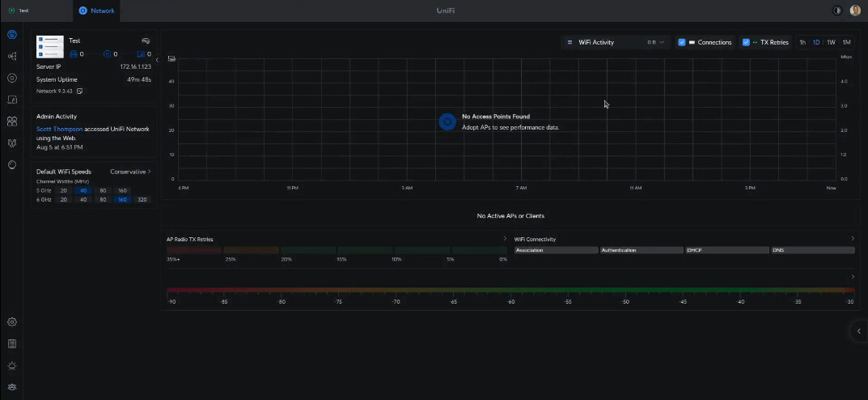Open the Admins icon at the sidebar bottom
This screenshot has width=868, height=400.
click(x=12, y=387)
